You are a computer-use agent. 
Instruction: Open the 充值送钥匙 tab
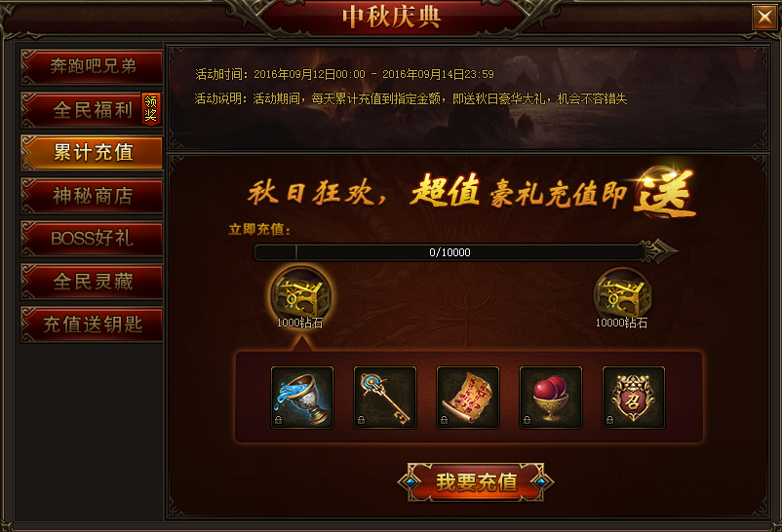click(x=92, y=324)
